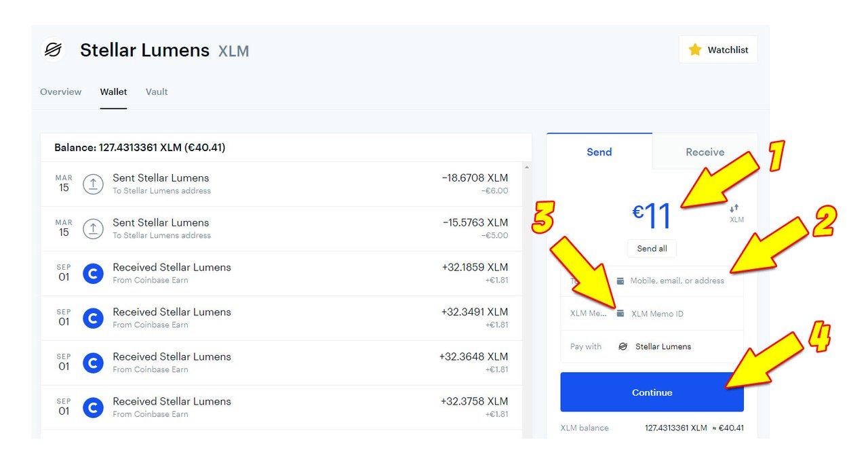Click Coinbase icon of +32.3491 XLM transaction

93,318
